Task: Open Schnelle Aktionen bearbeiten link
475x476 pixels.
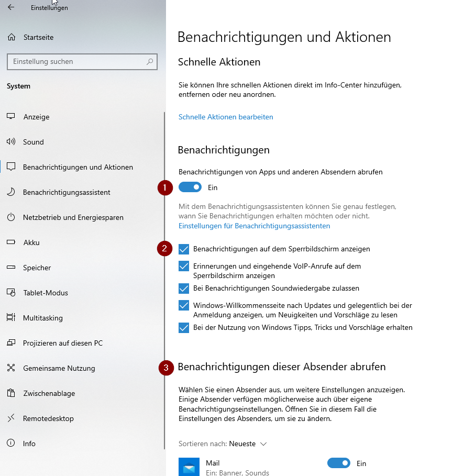Action: point(226,117)
